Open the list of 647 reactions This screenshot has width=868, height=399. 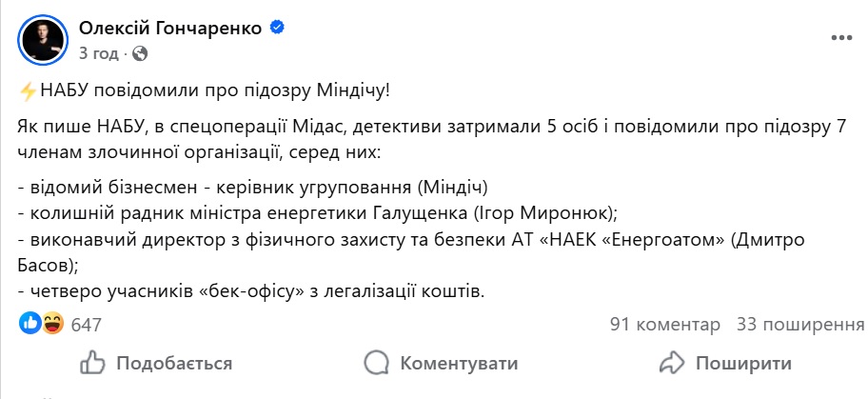[x=86, y=325]
